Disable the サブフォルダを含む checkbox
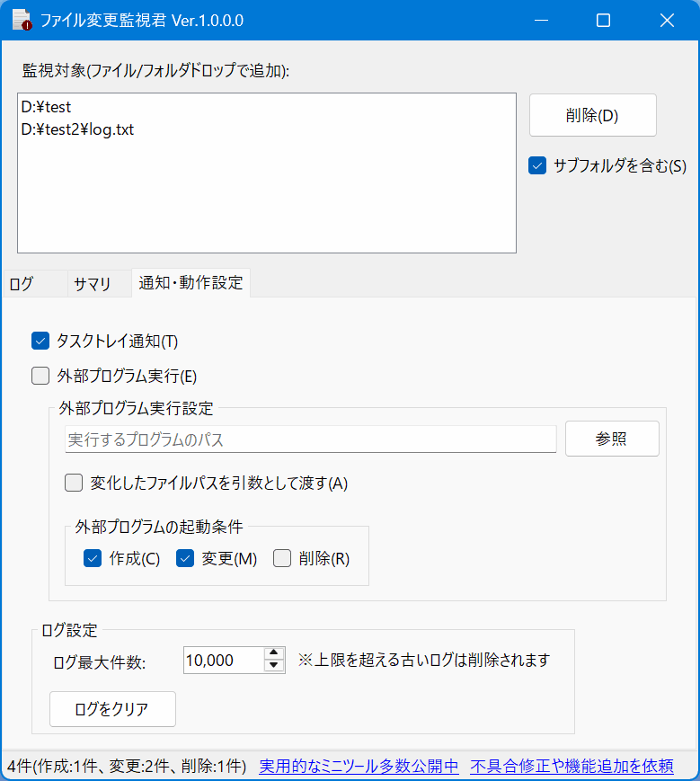Viewport: 700px width, 781px height. coord(538,165)
